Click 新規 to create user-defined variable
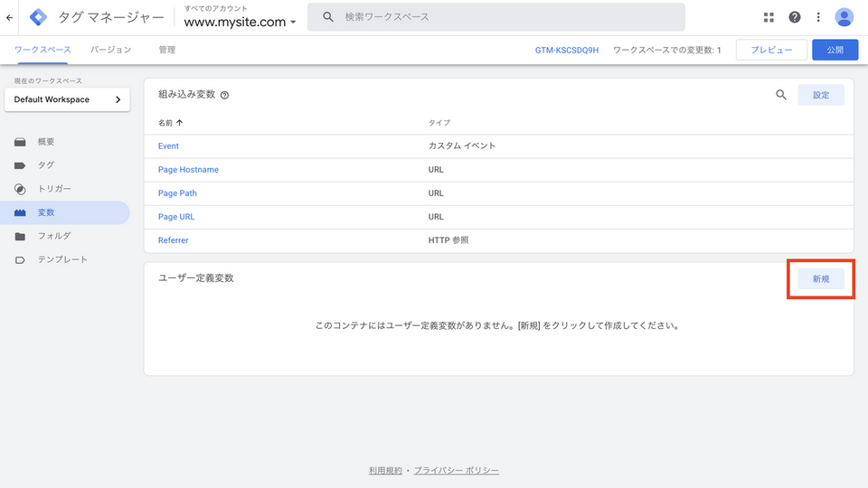868x488 pixels. 820,279
